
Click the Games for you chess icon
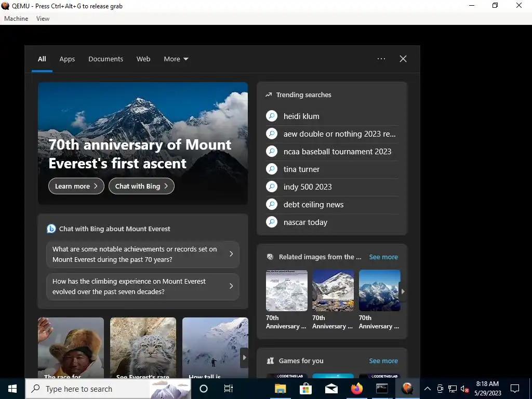[x=270, y=361]
